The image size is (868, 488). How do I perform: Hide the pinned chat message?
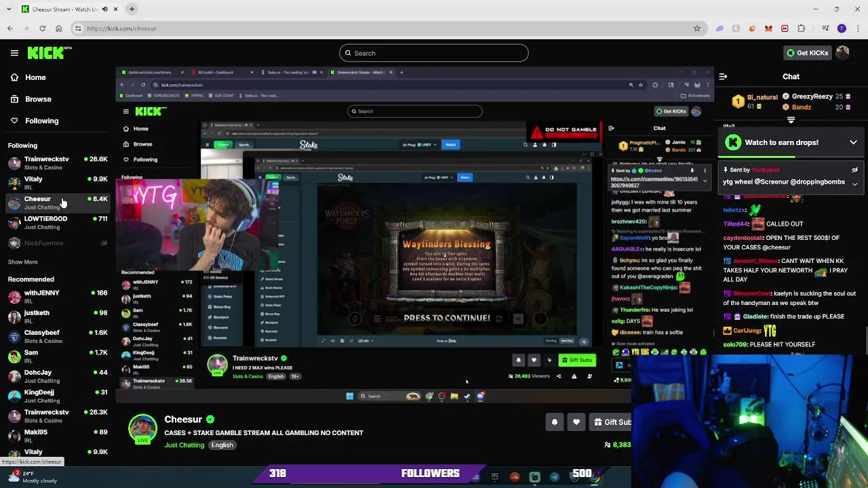(x=854, y=170)
